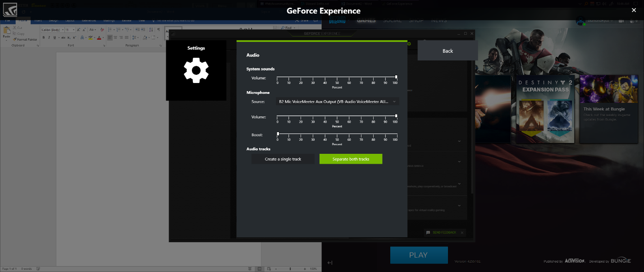Open GAMES tab in Blizzard app
The width and height of the screenshot is (644, 272).
(x=366, y=20)
